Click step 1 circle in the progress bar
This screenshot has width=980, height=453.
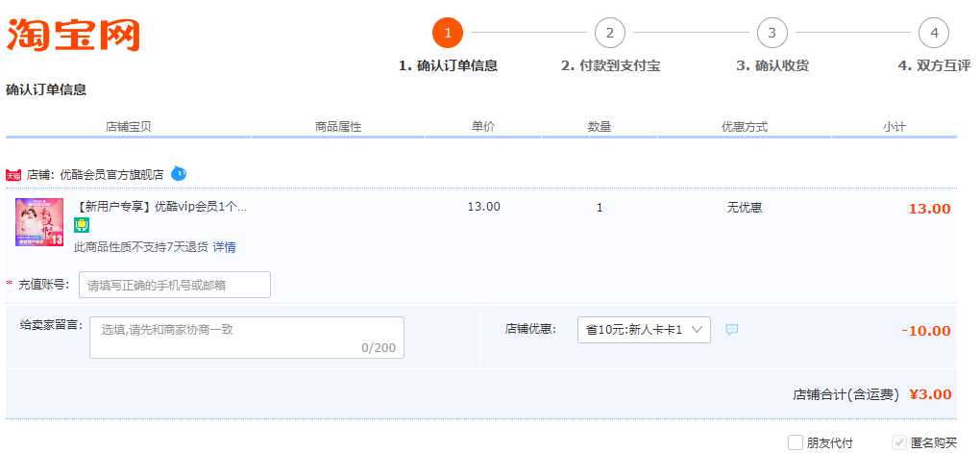click(448, 33)
